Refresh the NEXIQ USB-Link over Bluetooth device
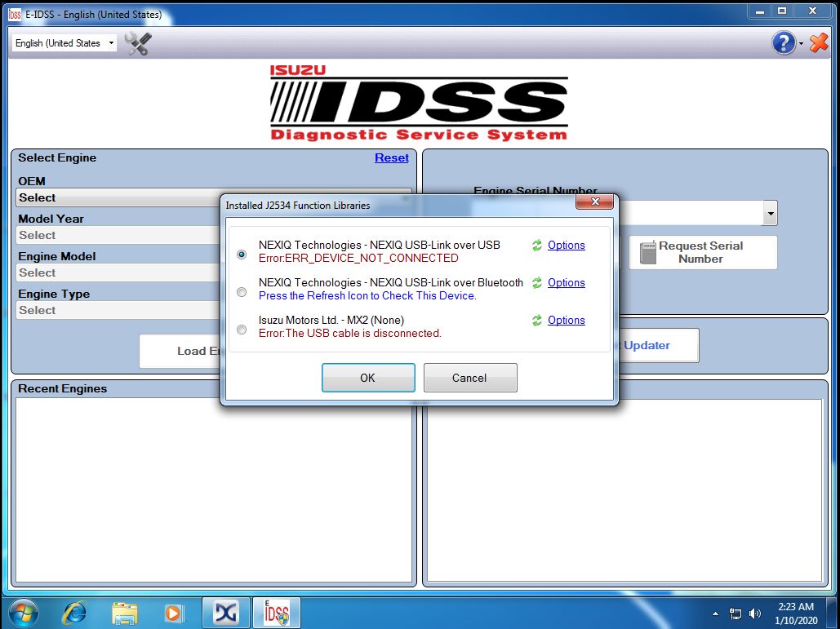 (537, 282)
